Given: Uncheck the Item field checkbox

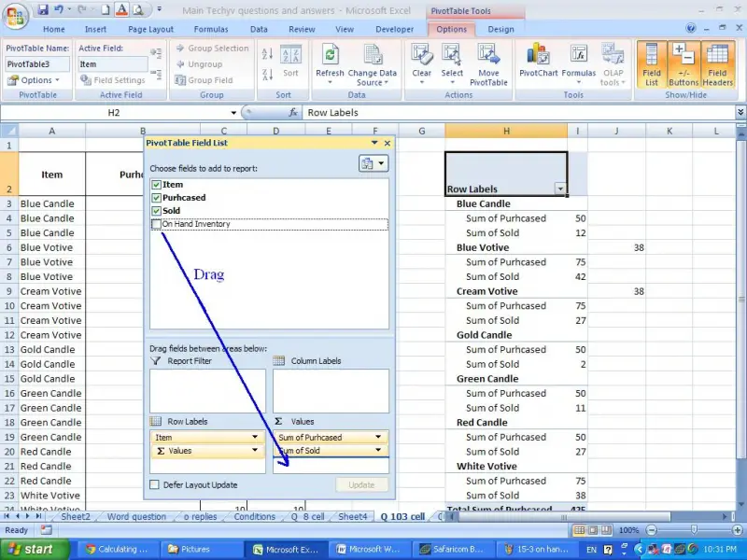Looking at the screenshot, I should click(156, 184).
